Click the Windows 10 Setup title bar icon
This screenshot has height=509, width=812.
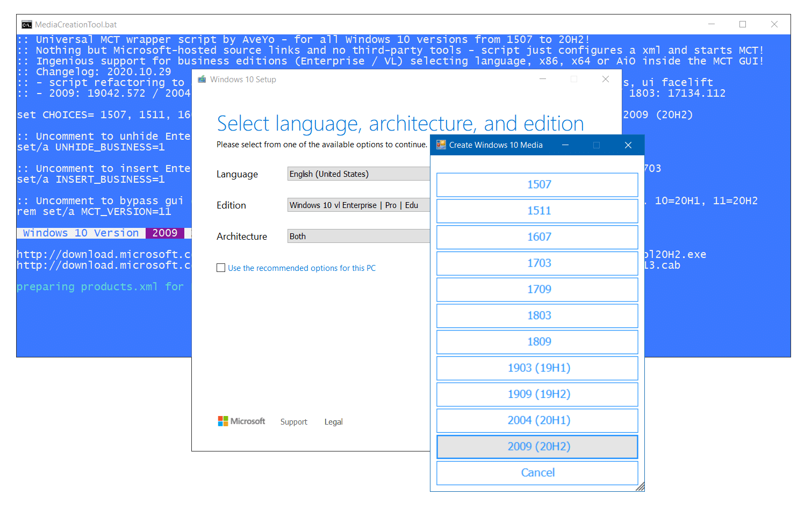point(202,79)
